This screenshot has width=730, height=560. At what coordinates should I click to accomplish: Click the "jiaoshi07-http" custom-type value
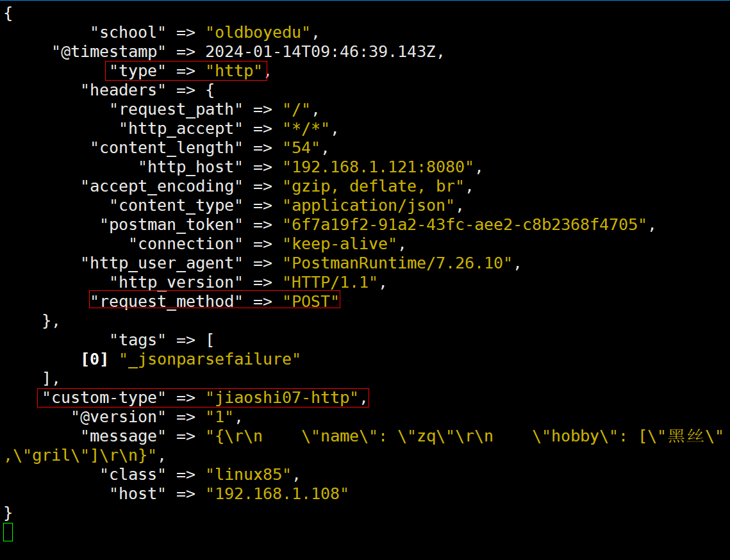click(x=282, y=398)
